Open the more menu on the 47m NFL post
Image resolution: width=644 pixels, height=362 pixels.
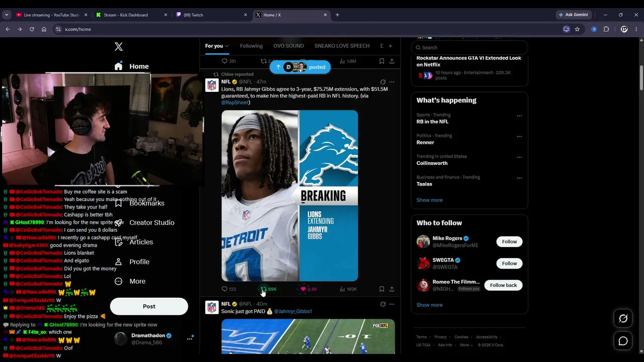pyautogui.click(x=392, y=81)
